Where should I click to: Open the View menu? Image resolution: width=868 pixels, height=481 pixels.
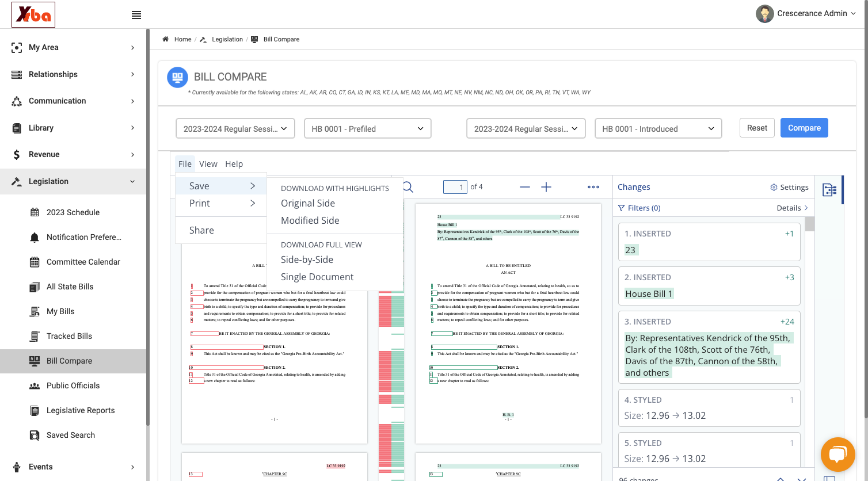(x=208, y=164)
